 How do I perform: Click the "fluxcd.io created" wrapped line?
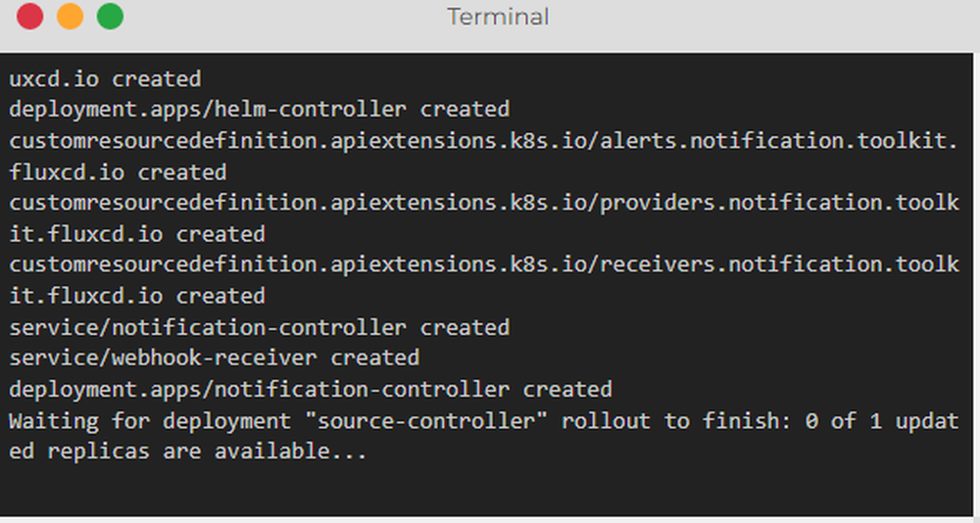coord(118,172)
